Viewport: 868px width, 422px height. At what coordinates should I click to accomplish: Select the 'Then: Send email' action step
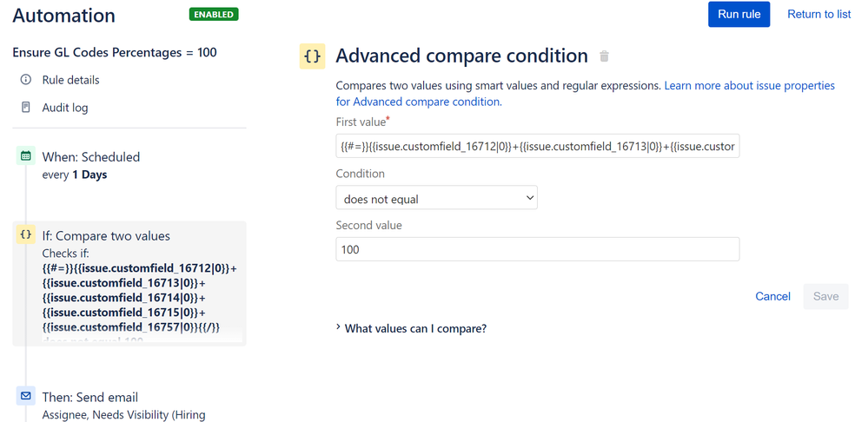[90, 397]
